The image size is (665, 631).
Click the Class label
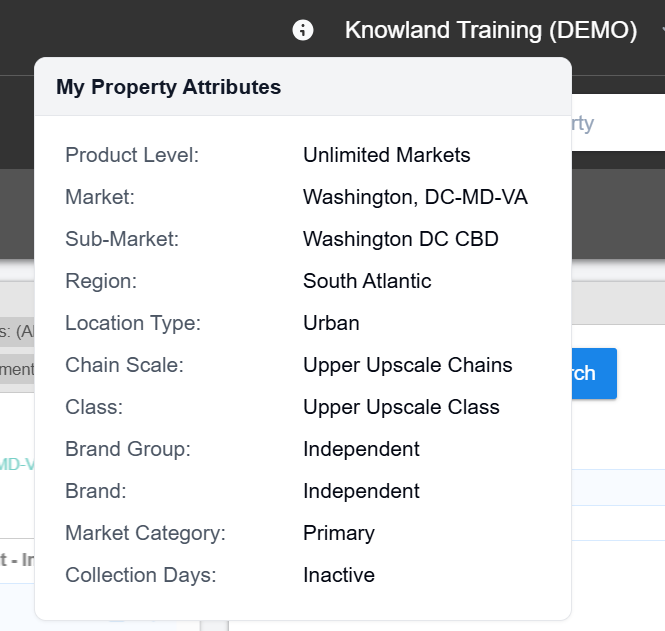pos(94,407)
